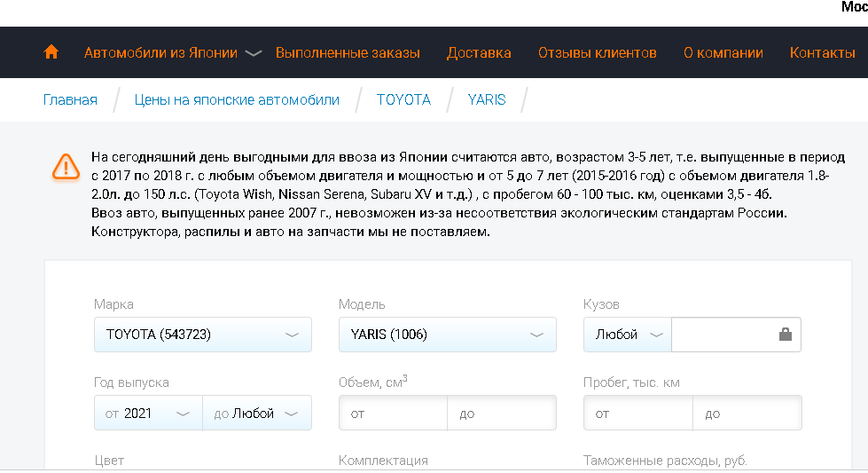Click the Пробег до input field

(x=747, y=414)
